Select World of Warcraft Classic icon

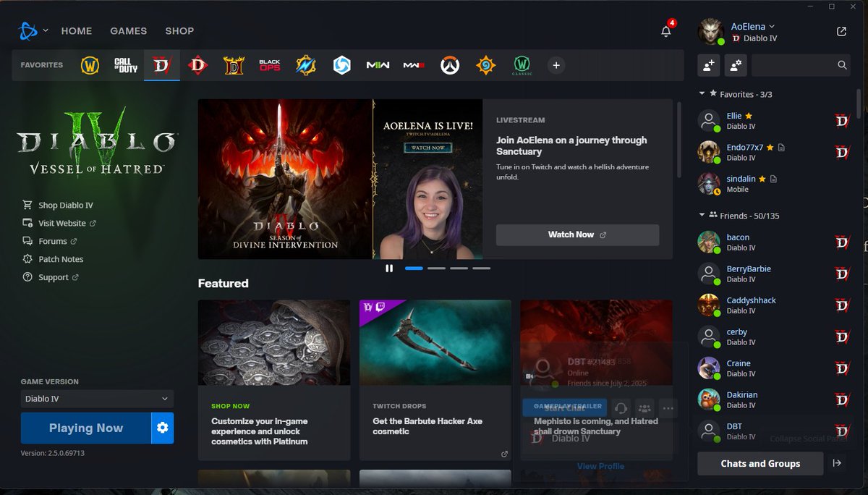(522, 65)
